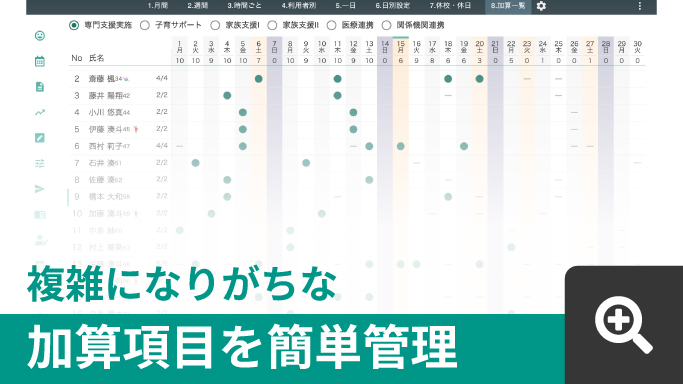Click the 2/2 count for 小川 悠真
Viewport: 683px width, 384px height.
click(x=162, y=112)
